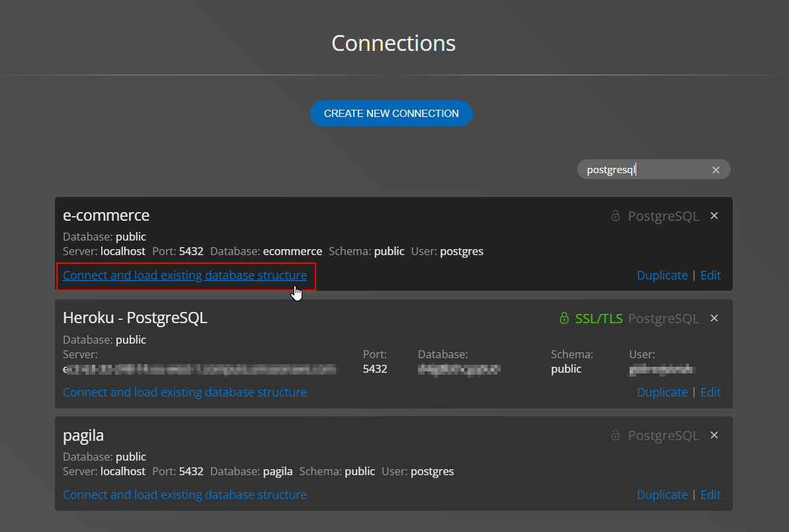
Task: Delete the pagila connection
Action: tap(714, 435)
